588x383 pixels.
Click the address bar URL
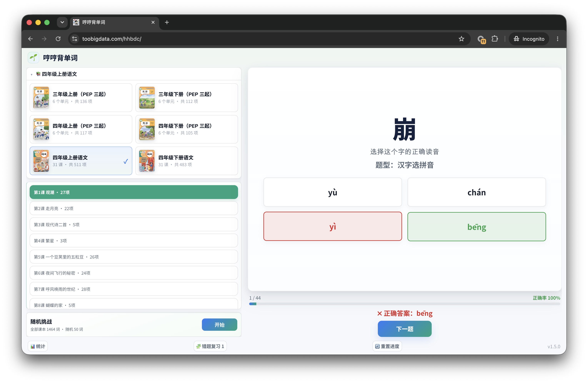(x=112, y=39)
